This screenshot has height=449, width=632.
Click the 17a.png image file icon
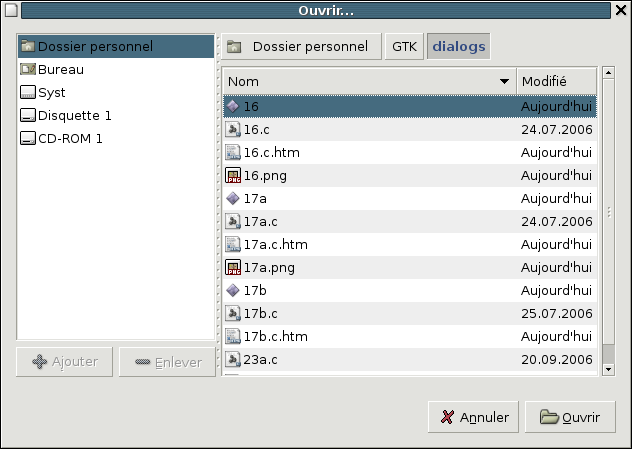click(233, 267)
